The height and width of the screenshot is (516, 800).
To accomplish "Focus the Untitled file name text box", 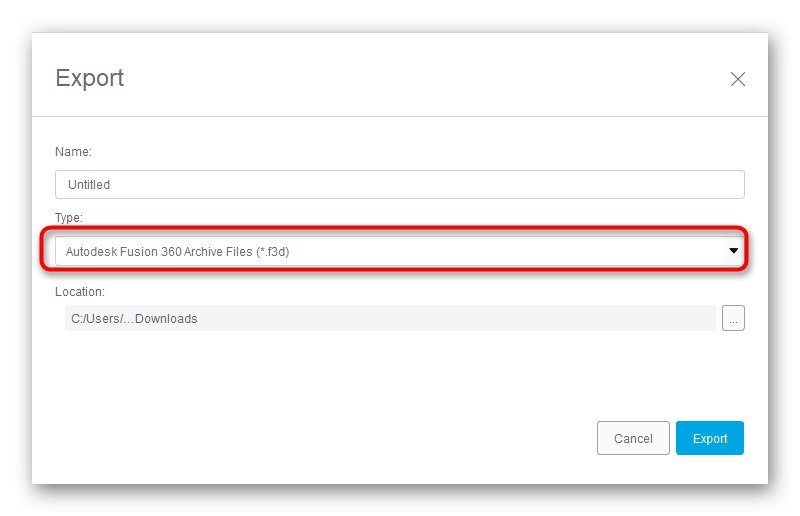I will point(400,184).
